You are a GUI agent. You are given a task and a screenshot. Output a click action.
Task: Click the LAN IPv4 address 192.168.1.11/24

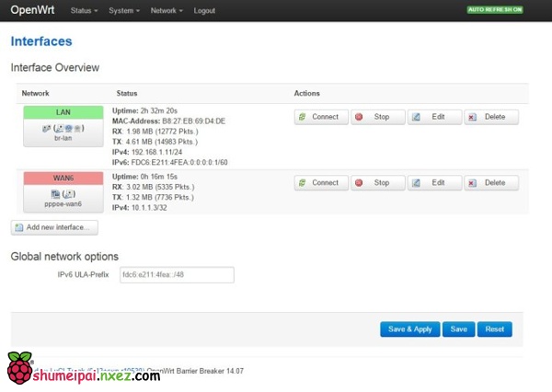coord(156,152)
